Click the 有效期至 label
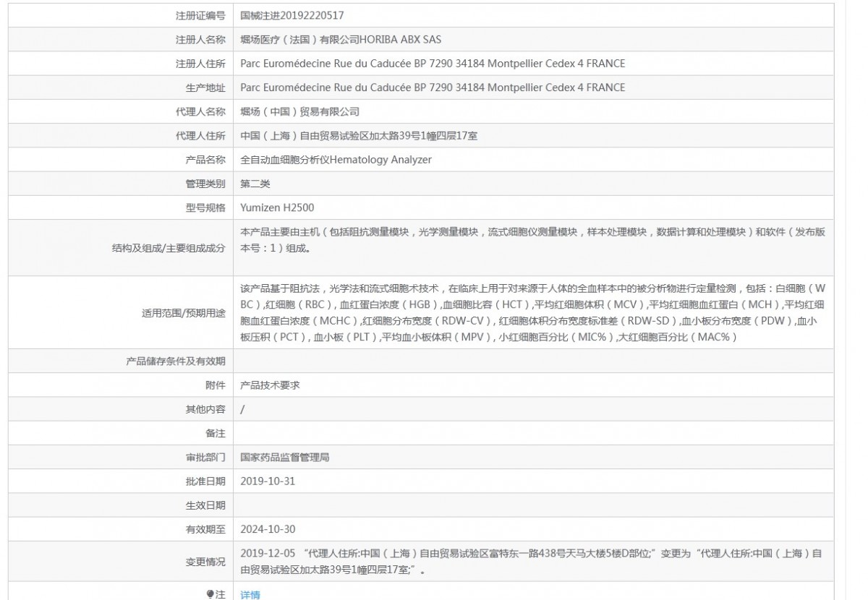 coord(206,529)
